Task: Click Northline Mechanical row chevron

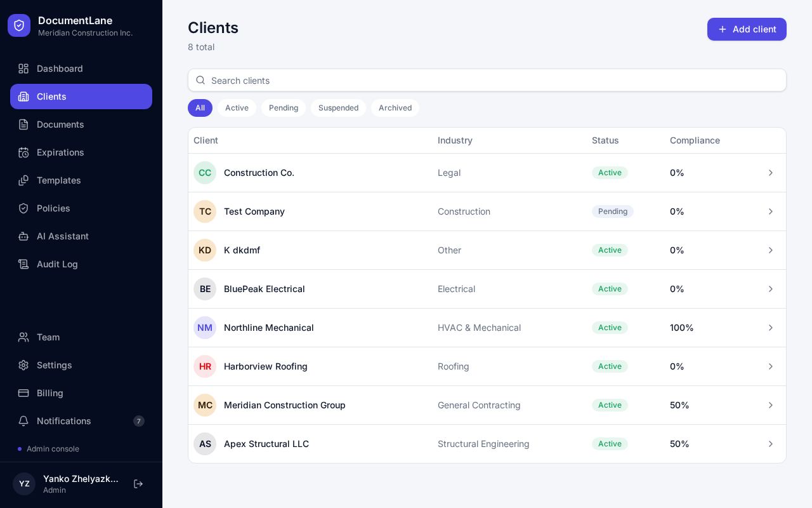Action: pyautogui.click(x=771, y=328)
